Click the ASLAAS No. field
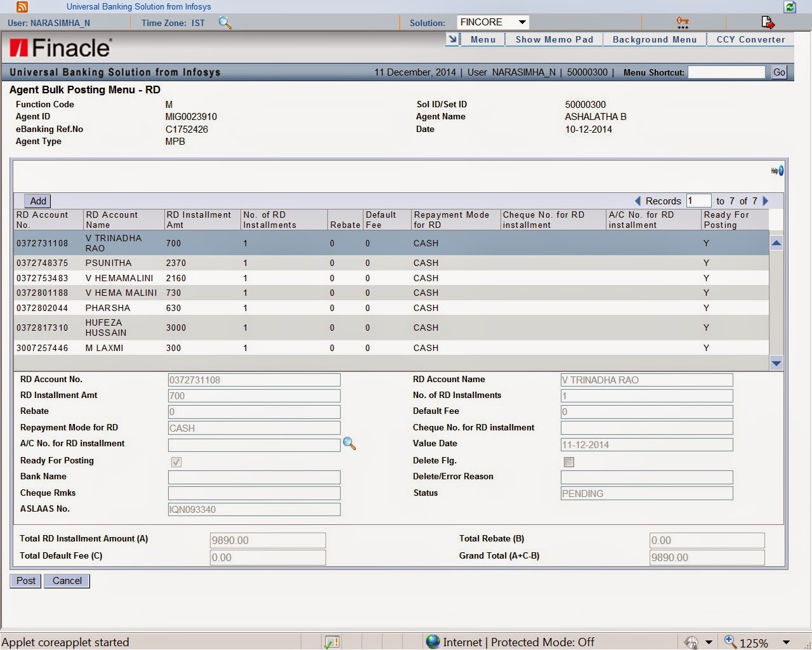 click(254, 509)
